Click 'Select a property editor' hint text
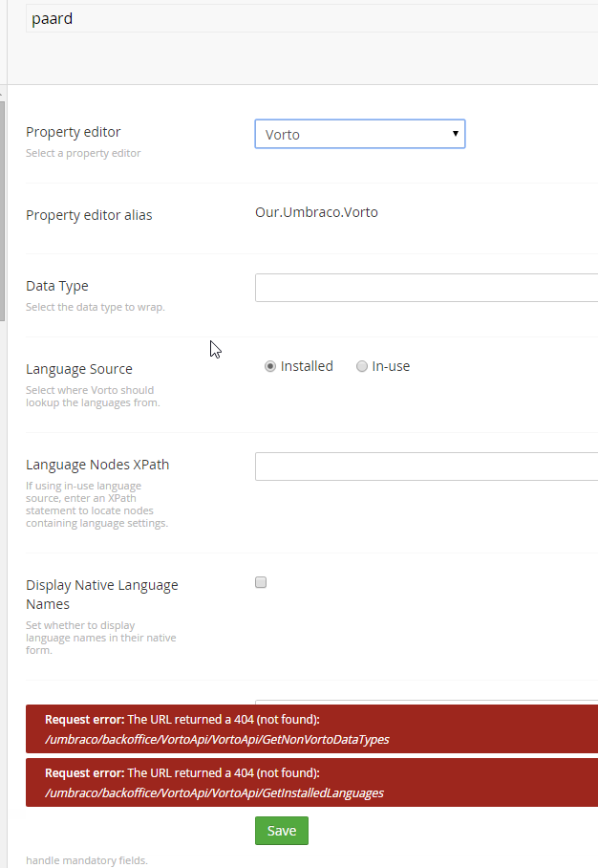Image resolution: width=598 pixels, height=868 pixels. [x=83, y=153]
